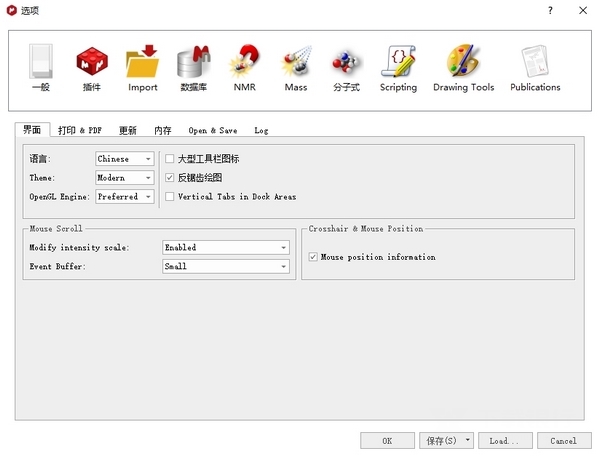Image resolution: width=600 pixels, height=457 pixels.
Task: Open the NMR settings icon
Action: pyautogui.click(x=245, y=66)
